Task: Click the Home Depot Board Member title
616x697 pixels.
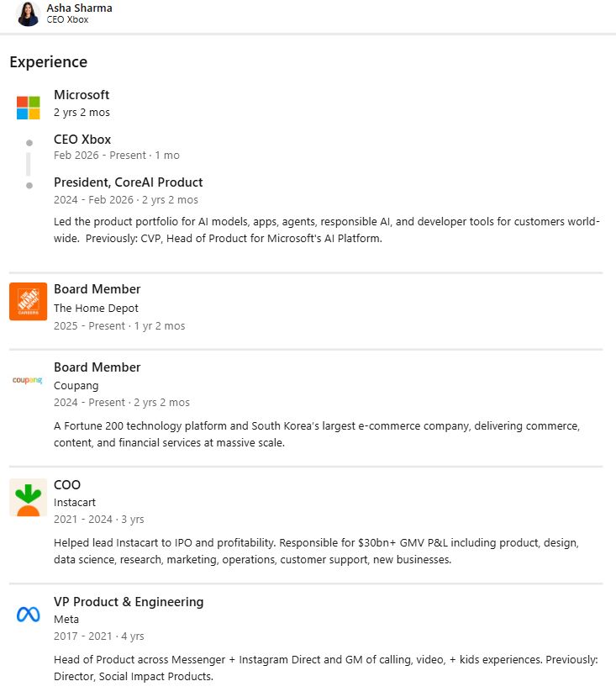Action: coord(97,289)
